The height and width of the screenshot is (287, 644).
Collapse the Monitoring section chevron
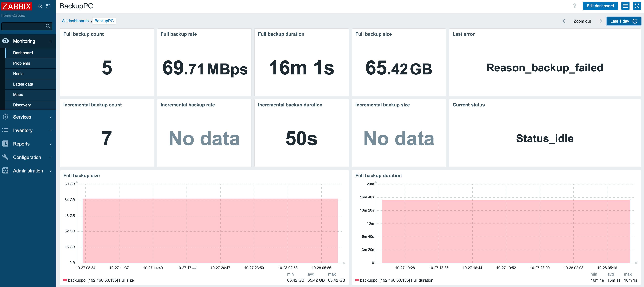[x=51, y=41]
